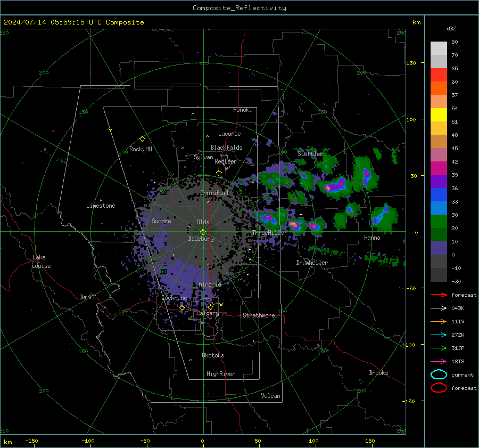Click the green 31JP arrow icon
Viewport: 479px width, 448px height.
tap(439, 348)
